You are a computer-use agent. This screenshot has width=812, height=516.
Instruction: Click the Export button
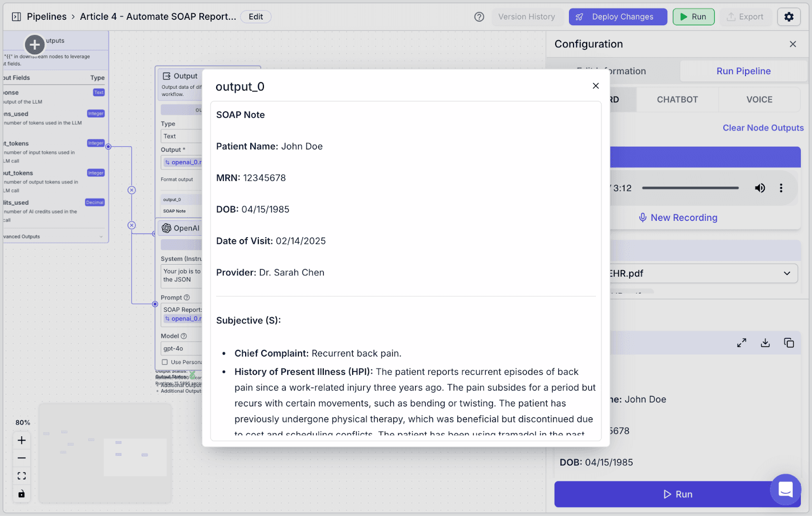[745, 17]
